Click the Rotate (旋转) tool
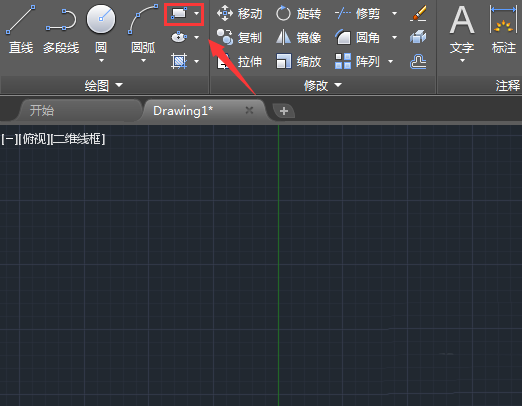The height and width of the screenshot is (406, 522). coord(298,14)
